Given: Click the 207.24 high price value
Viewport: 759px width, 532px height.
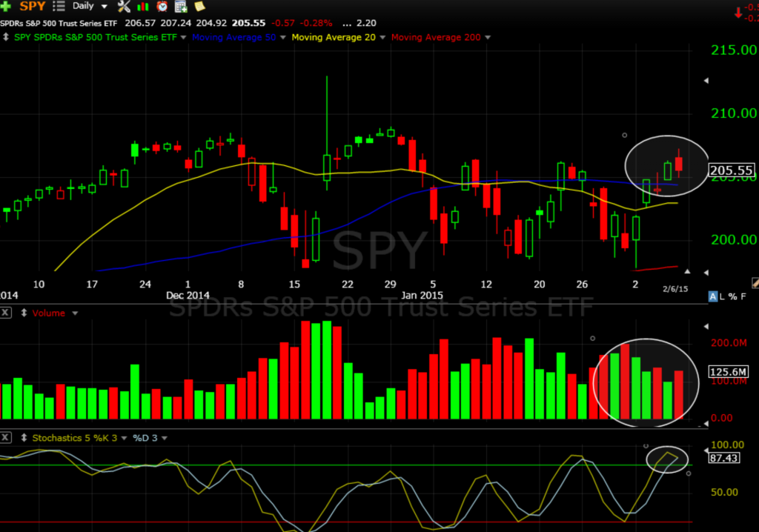Looking at the screenshot, I should tap(176, 23).
